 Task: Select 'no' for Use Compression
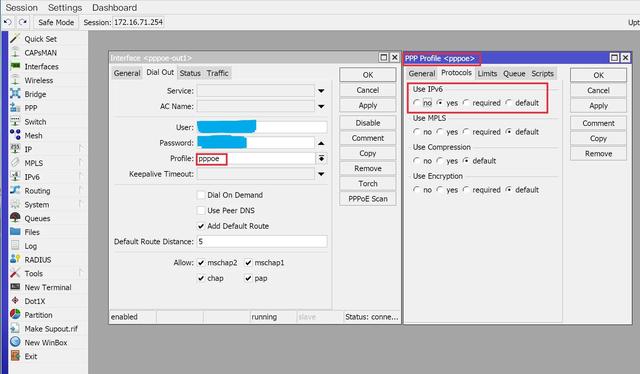coord(416,161)
